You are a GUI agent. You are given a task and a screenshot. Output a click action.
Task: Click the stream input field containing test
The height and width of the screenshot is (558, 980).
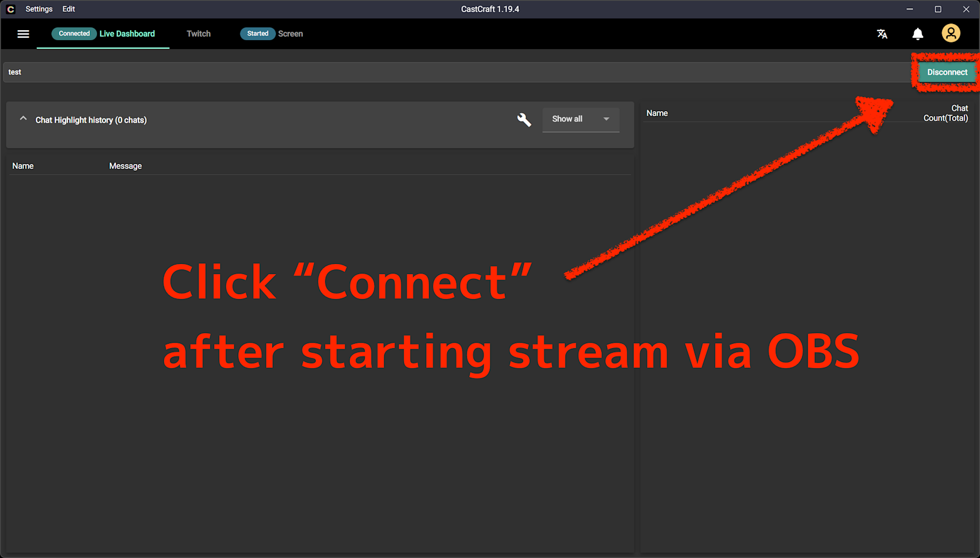pyautogui.click(x=457, y=72)
